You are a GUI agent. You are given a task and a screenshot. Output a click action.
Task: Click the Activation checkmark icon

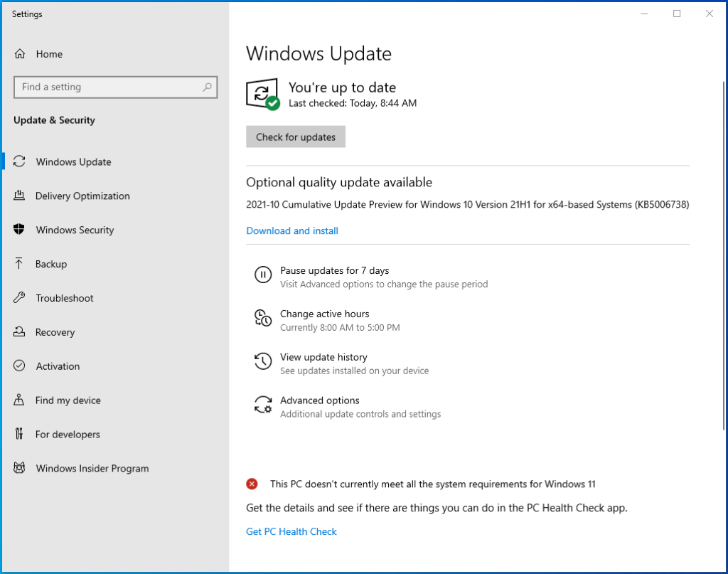(19, 366)
